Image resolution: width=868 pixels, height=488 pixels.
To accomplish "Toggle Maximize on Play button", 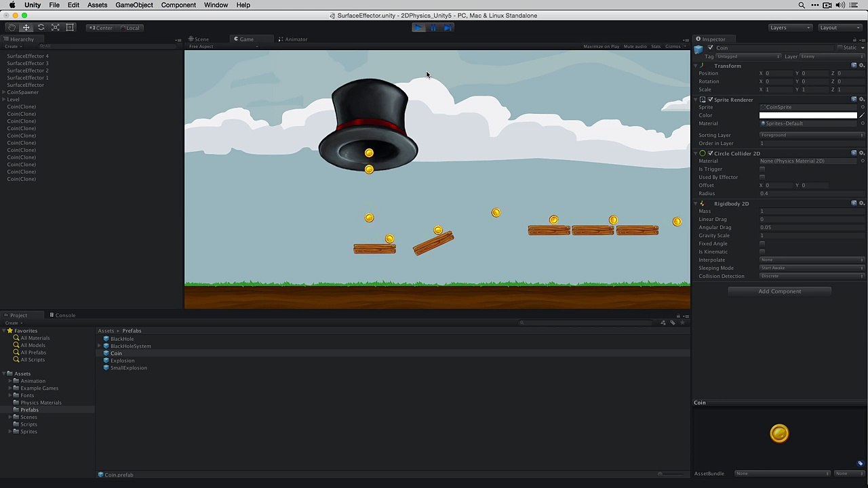I will click(601, 47).
